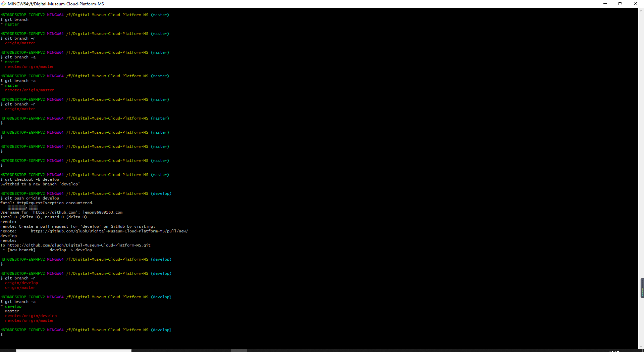This screenshot has width=644, height=352.
Task: Click 'Total 0 (delta 0), reused 0' line
Action: (44, 217)
